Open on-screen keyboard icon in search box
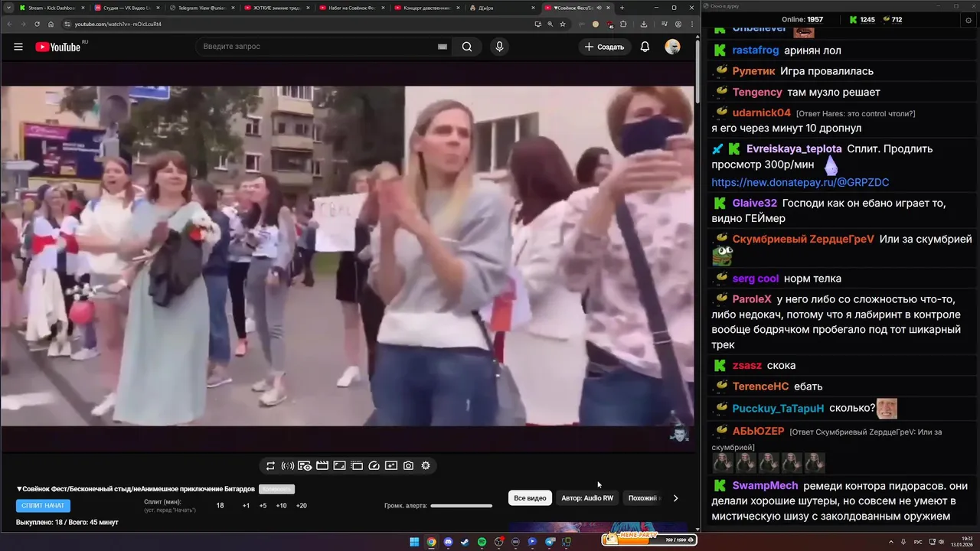Screen dimensions: 980x551 [x=442, y=47]
